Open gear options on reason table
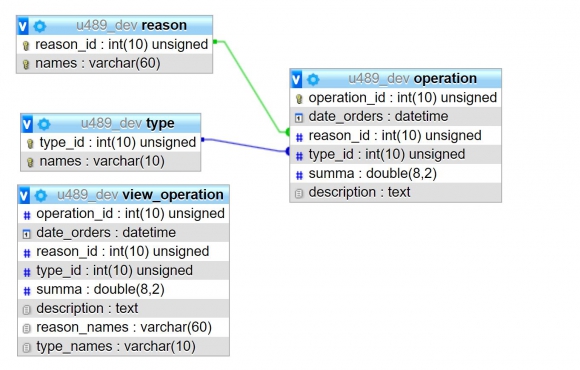Screen dimensions: 580x370 pyautogui.click(x=40, y=26)
